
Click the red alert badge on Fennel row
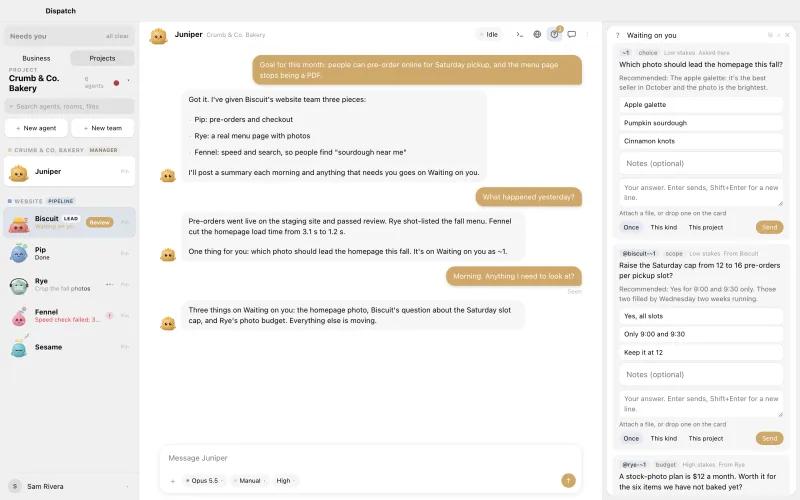[x=109, y=316]
